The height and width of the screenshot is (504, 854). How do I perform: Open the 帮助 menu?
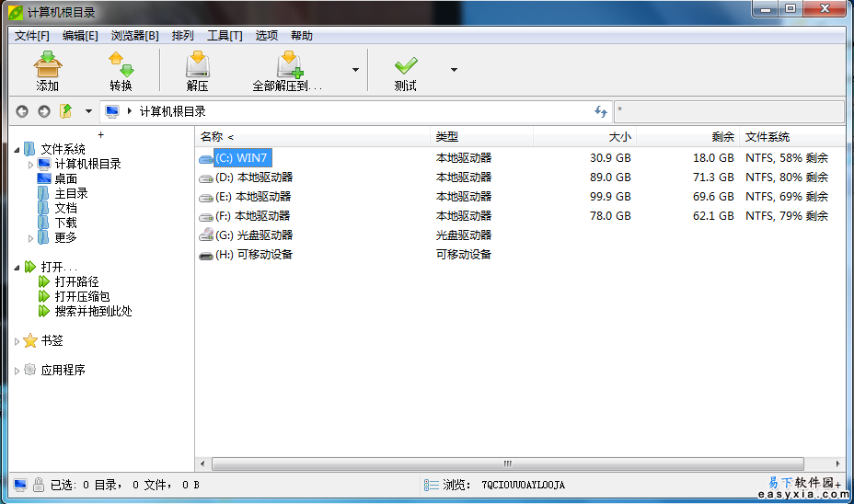pyautogui.click(x=301, y=36)
